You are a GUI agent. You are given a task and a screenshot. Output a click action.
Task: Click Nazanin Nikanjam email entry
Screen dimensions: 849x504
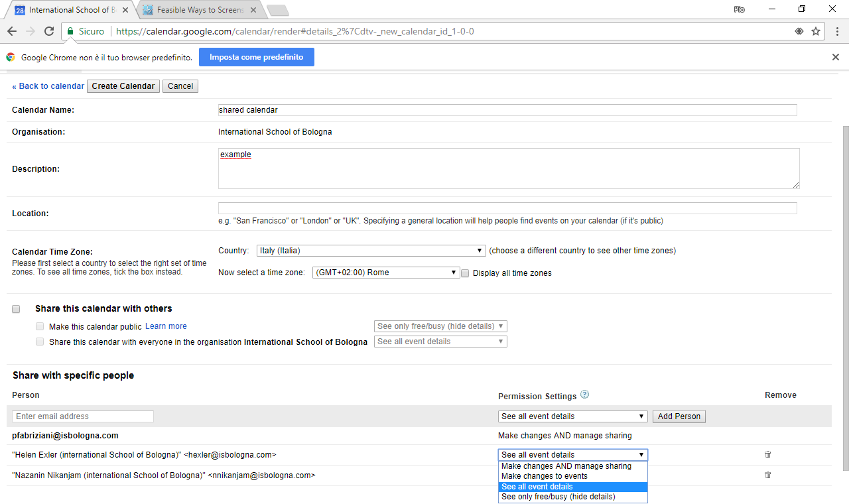(164, 475)
